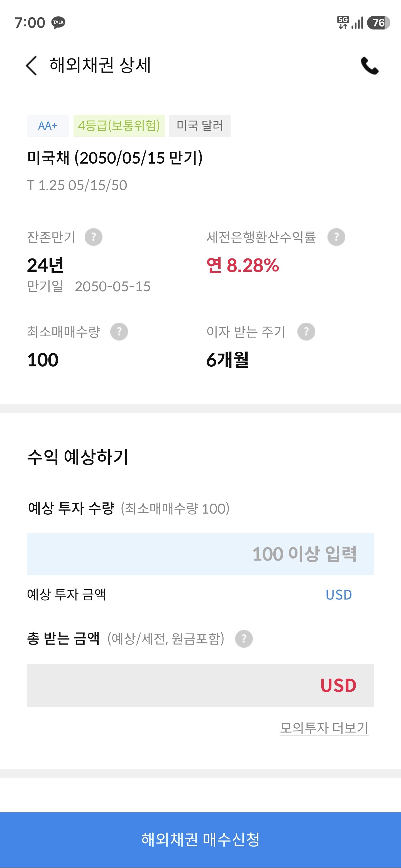Tap the back arrow icon
This screenshot has height=868, width=401.
pyautogui.click(x=31, y=65)
